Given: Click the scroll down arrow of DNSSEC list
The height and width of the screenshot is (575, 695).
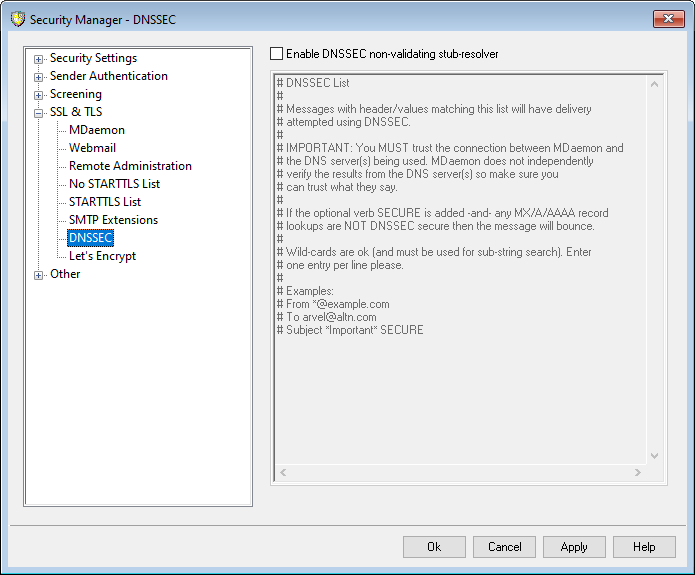Looking at the screenshot, I should pos(655,455).
